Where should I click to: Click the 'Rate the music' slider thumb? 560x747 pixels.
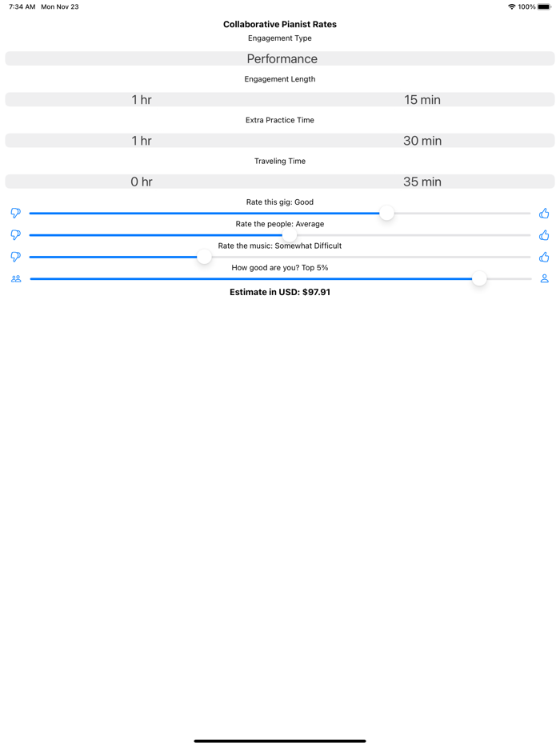(x=204, y=257)
